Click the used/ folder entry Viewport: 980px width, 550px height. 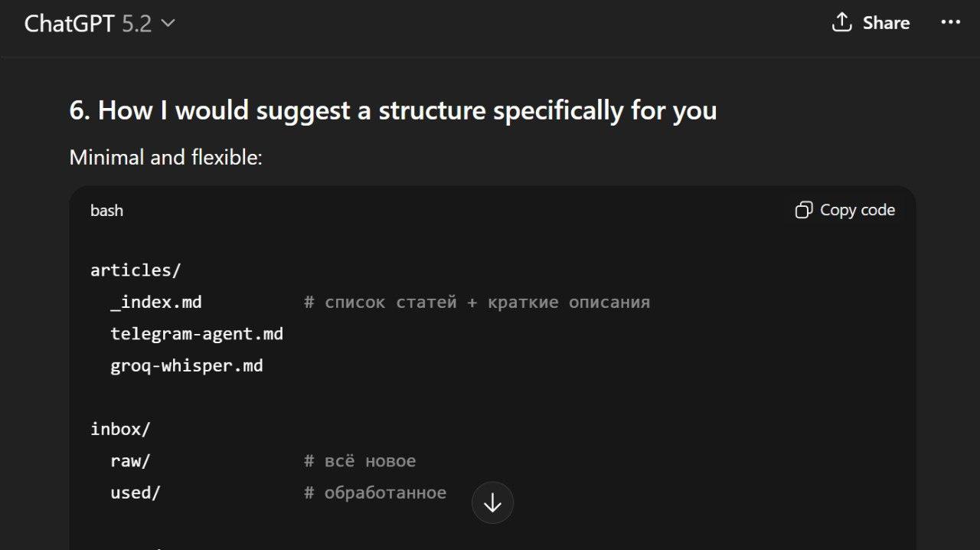[136, 493]
